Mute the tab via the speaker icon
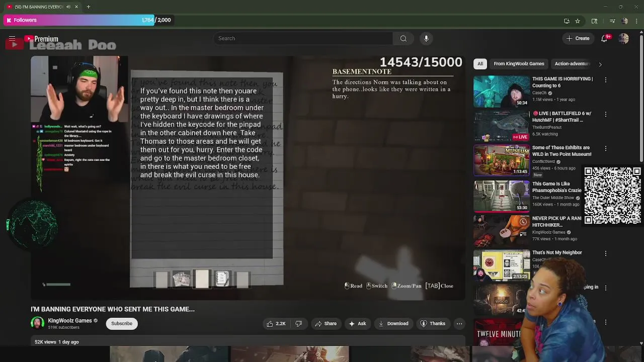644x362 pixels. (68, 7)
